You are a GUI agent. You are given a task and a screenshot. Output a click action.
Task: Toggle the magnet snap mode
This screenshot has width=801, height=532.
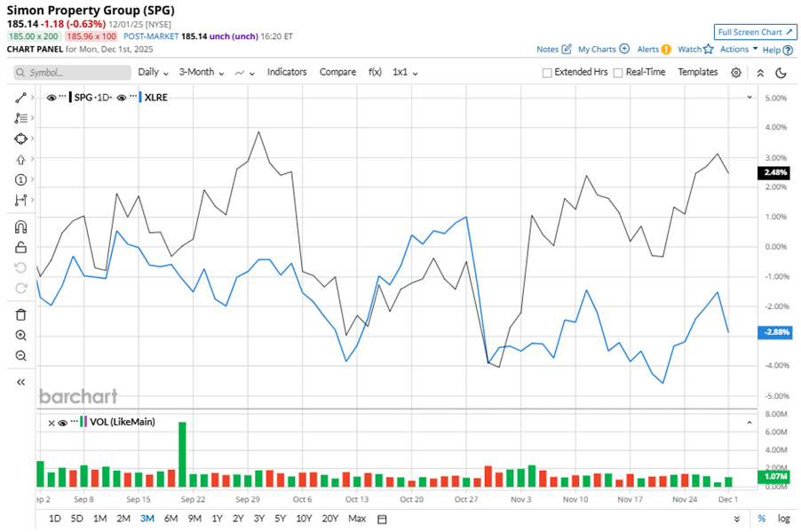pyautogui.click(x=20, y=226)
